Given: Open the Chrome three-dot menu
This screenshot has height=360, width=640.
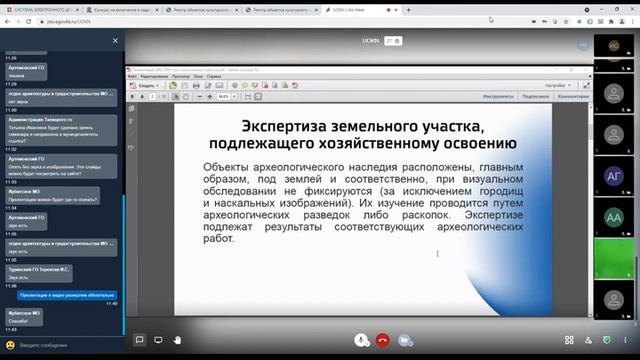Looking at the screenshot, I should (633, 21).
